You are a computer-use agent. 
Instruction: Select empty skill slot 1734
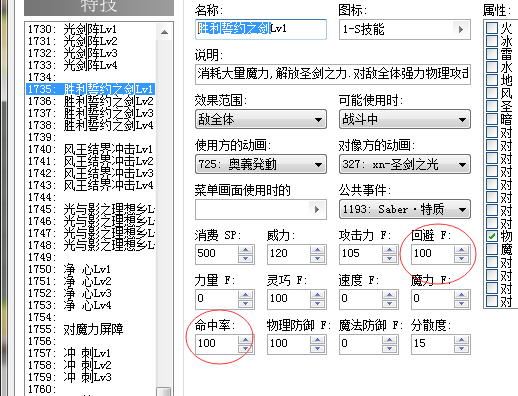point(90,77)
